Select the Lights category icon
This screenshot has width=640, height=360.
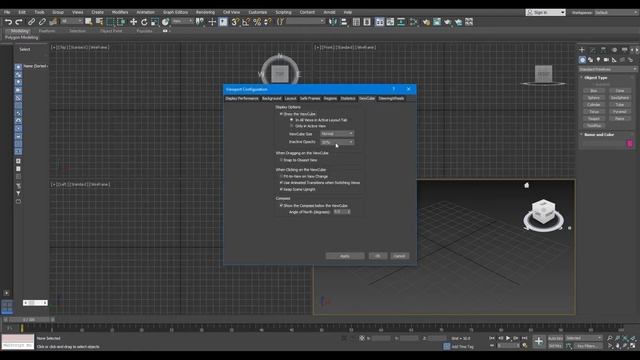pos(598,60)
